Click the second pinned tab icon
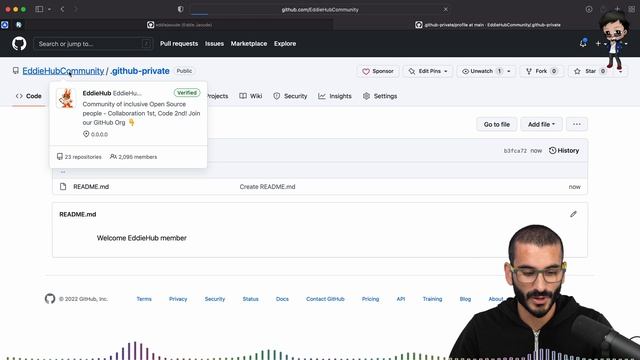The width and height of the screenshot is (640, 360). tap(19, 25)
